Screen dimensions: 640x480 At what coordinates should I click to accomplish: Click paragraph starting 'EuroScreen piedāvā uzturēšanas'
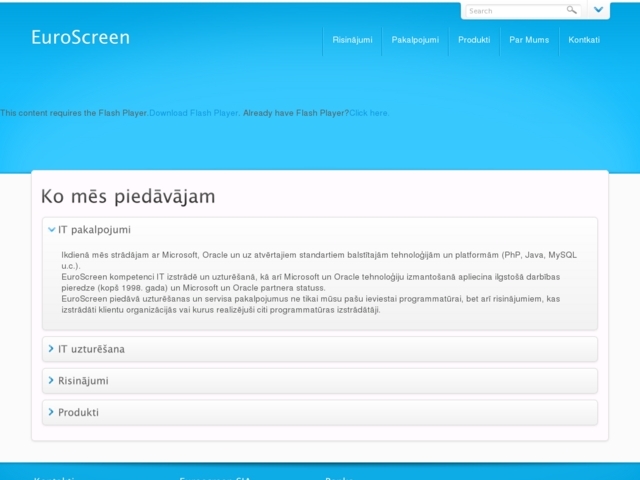(311, 304)
